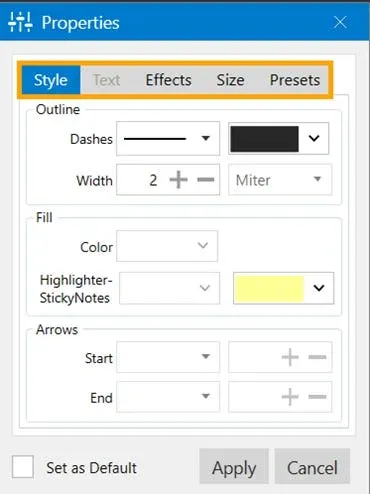Tick the Set as Default checkbox

23,467
